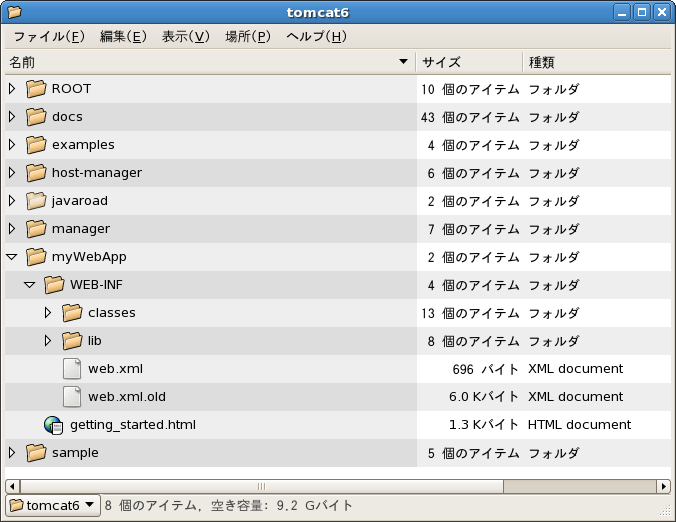The height and width of the screenshot is (522, 676).
Task: Expand the classes folder triangle
Action: (x=48, y=313)
